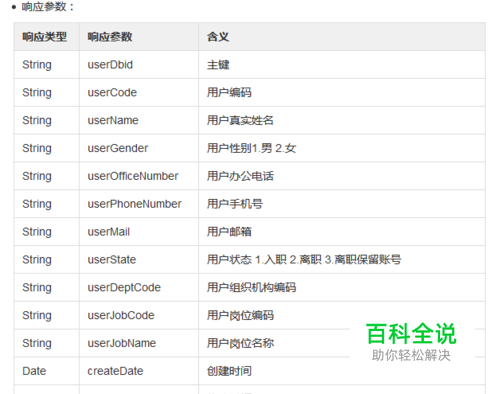Viewport: 500px width, 394px height.
Task: Click String type in userJobCode row
Action: (x=46, y=315)
